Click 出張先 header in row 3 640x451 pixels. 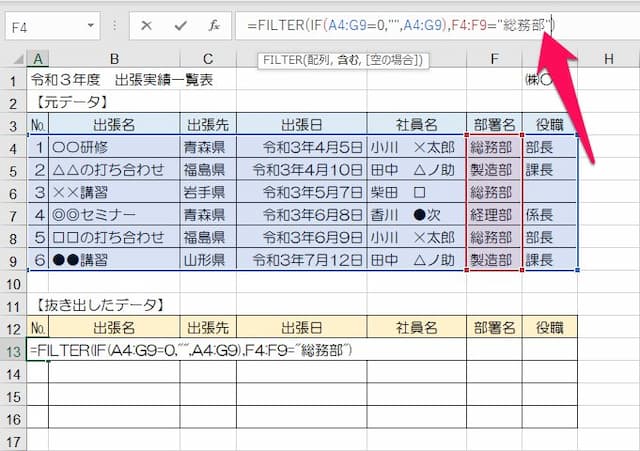click(x=208, y=125)
